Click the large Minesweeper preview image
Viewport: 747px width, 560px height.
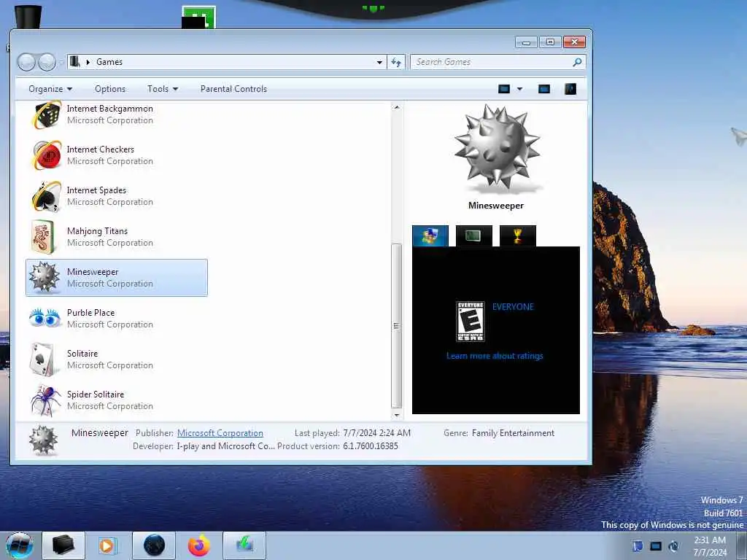pos(496,147)
